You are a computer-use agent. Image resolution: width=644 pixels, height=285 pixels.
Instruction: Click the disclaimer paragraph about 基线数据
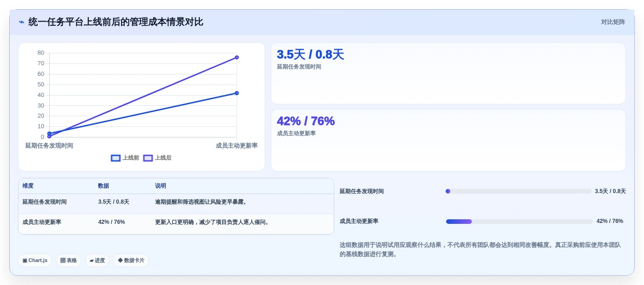(480, 250)
